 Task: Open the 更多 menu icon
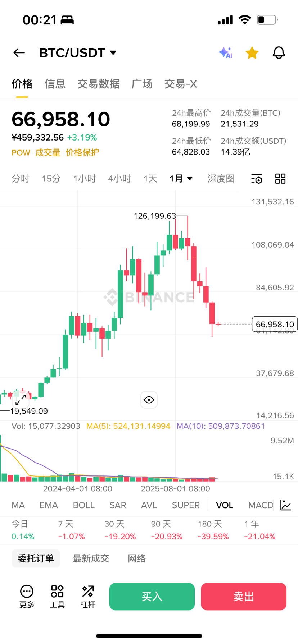pyautogui.click(x=27, y=597)
